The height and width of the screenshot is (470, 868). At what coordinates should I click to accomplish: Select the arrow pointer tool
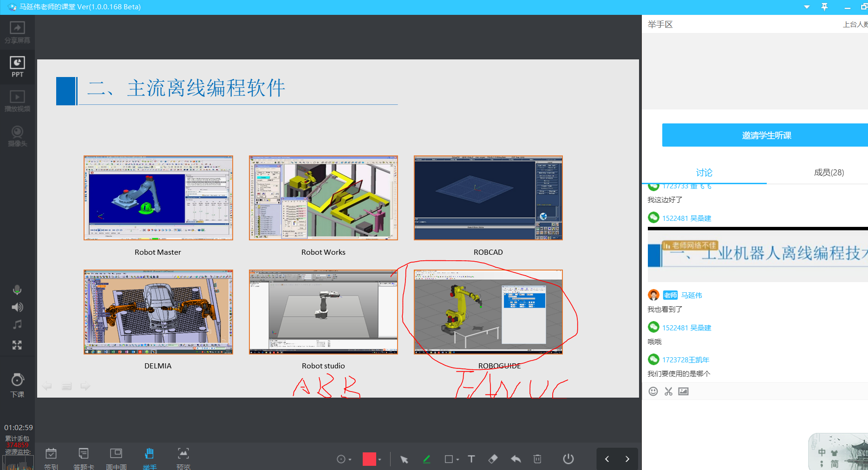pyautogui.click(x=404, y=459)
